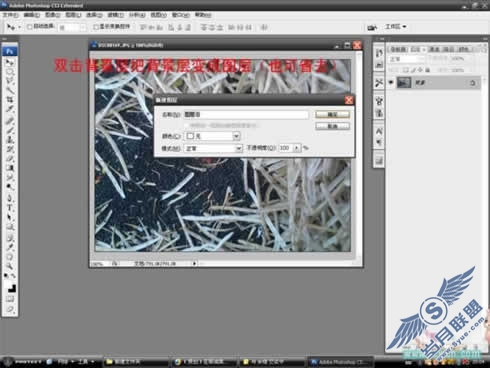Enable the Auto-Select checkbox in options bar
The height and width of the screenshot is (368, 490).
pos(29,27)
